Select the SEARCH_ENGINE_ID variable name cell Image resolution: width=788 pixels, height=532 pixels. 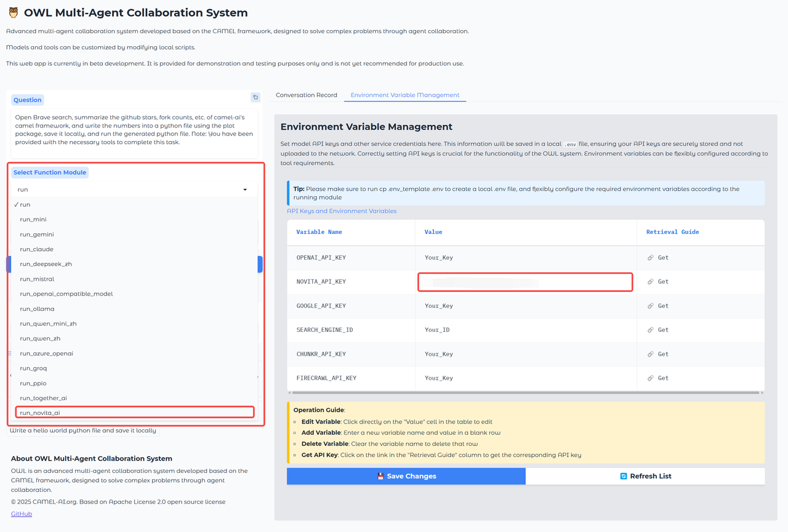pyautogui.click(x=351, y=329)
